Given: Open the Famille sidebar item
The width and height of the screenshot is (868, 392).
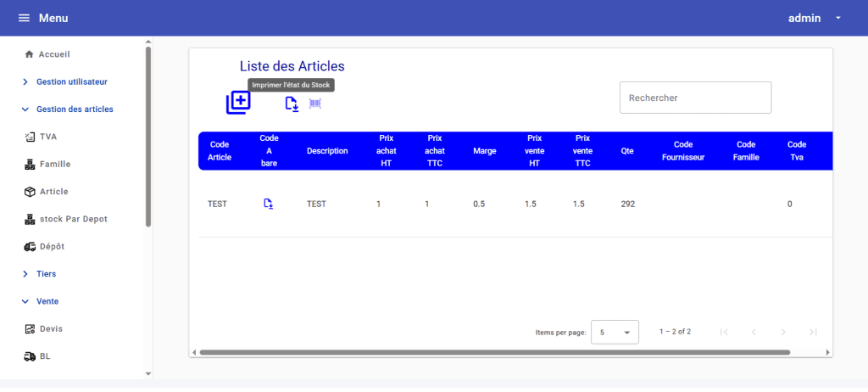Looking at the screenshot, I should pos(54,164).
